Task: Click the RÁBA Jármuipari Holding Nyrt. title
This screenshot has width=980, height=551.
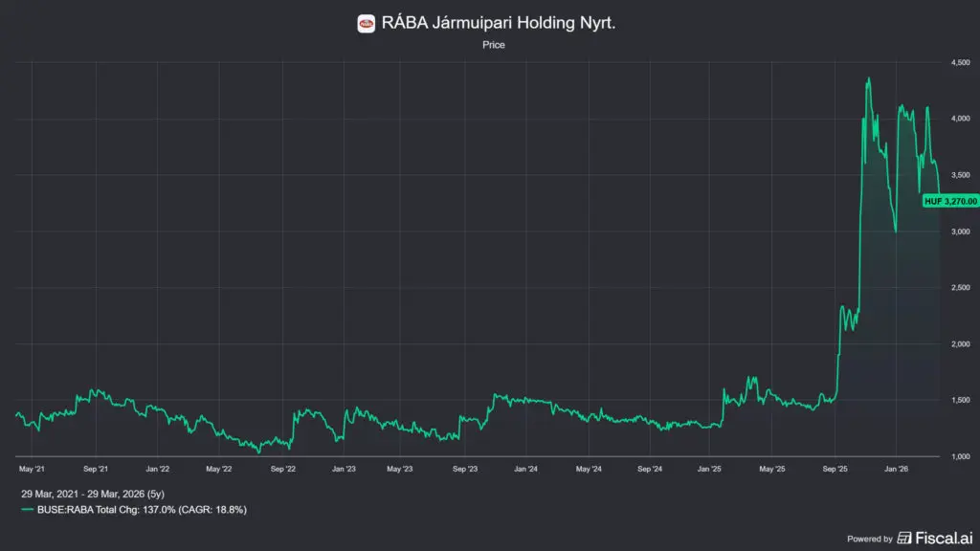Action: tap(498, 23)
